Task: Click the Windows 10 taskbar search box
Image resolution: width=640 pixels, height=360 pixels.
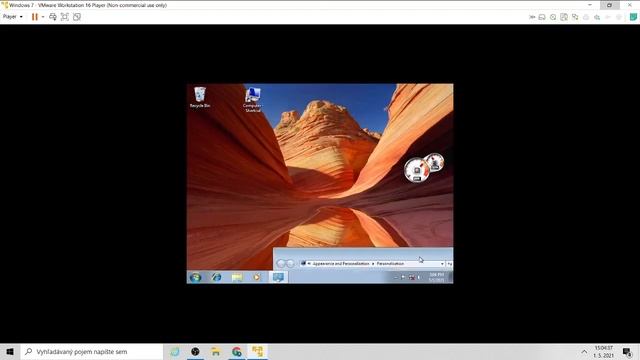Action: click(91, 351)
